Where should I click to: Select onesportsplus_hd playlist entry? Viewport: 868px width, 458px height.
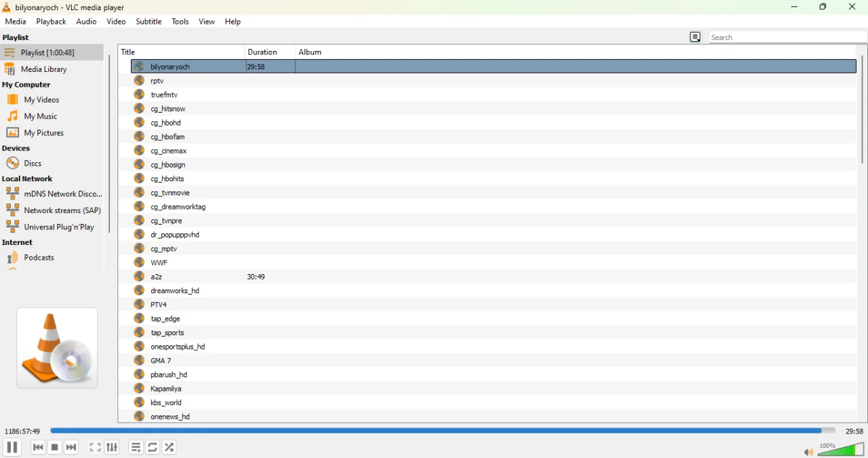(494, 347)
